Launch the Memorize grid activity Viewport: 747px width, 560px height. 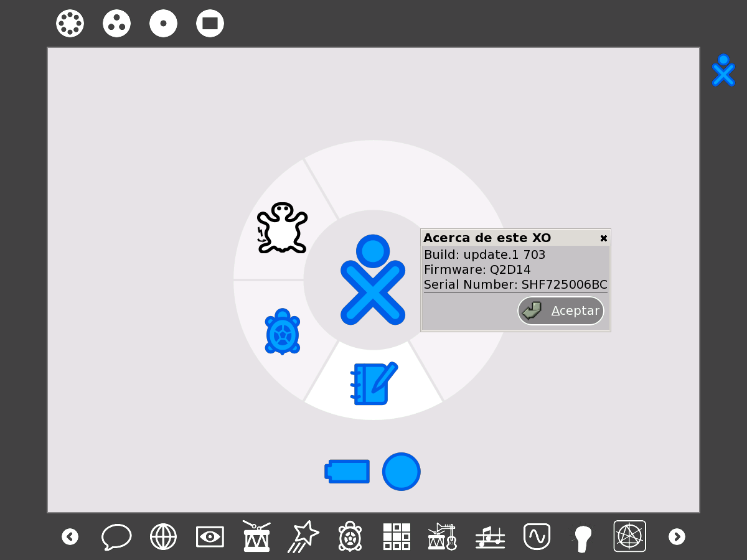tap(397, 536)
